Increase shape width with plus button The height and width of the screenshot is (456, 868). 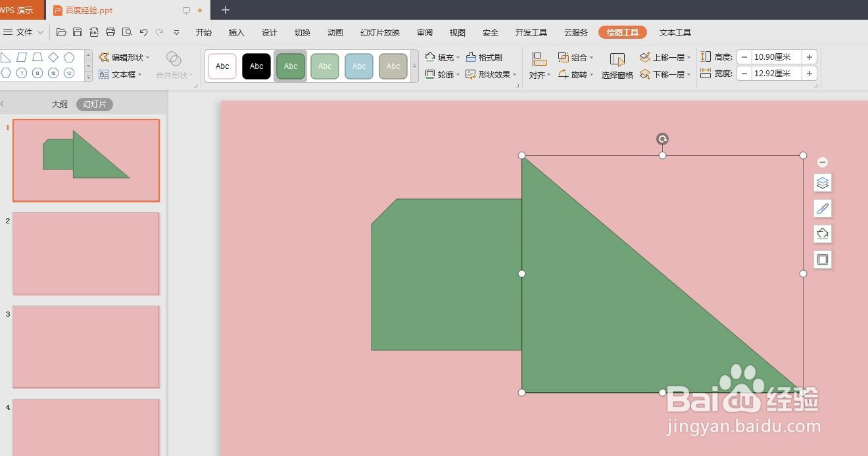point(810,74)
